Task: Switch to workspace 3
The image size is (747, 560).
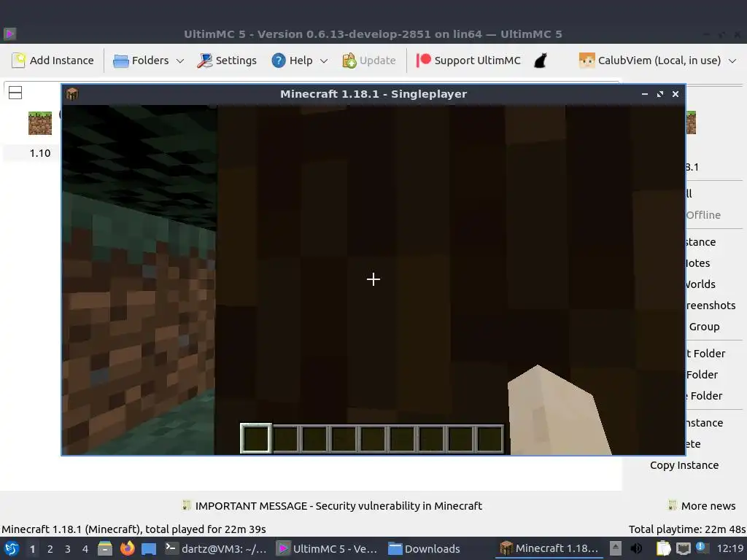Action: 68,549
